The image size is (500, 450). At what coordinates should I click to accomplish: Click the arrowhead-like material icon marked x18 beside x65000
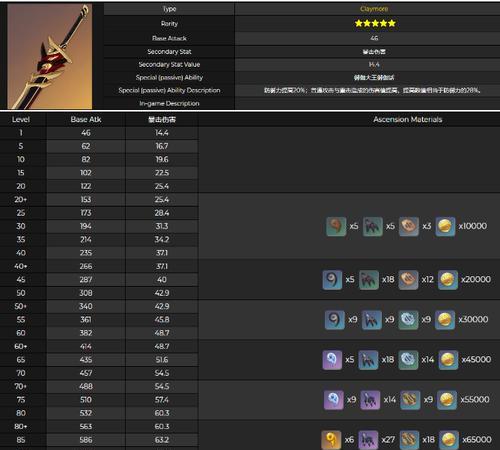point(409,440)
